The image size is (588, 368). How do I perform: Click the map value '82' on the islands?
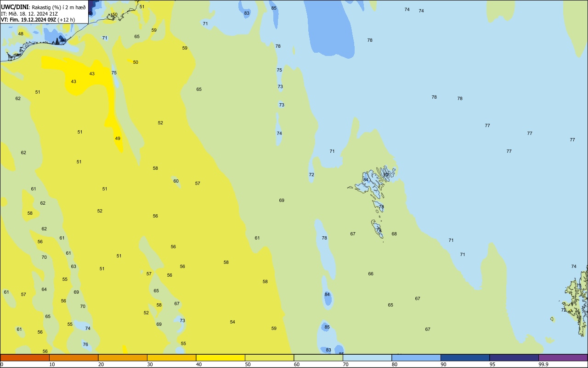pyautogui.click(x=386, y=175)
